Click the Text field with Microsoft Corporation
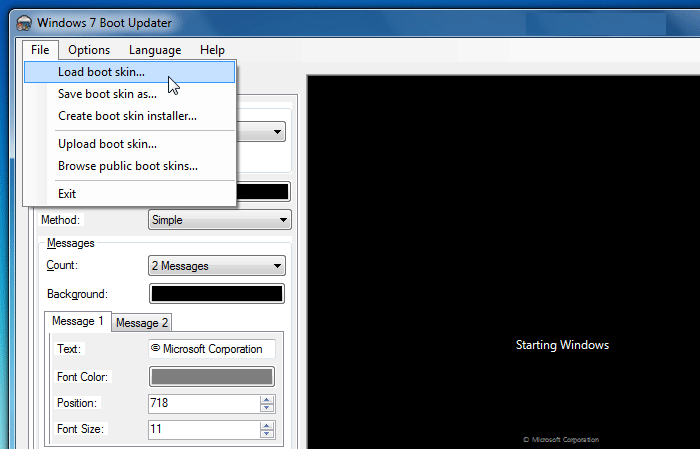700x449 pixels. click(212, 349)
